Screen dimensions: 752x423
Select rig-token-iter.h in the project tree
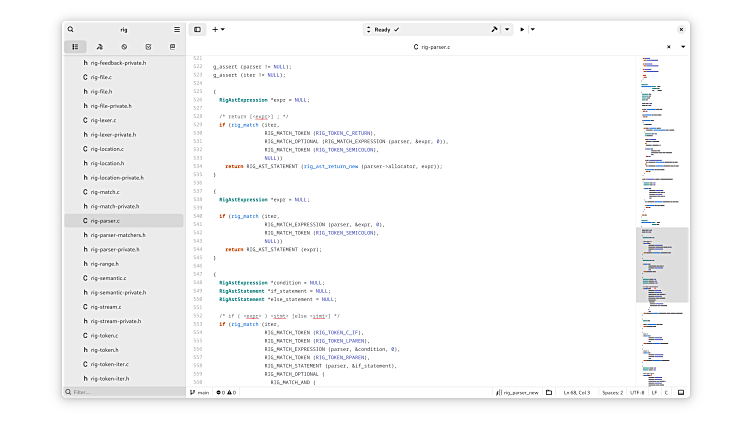109,379
